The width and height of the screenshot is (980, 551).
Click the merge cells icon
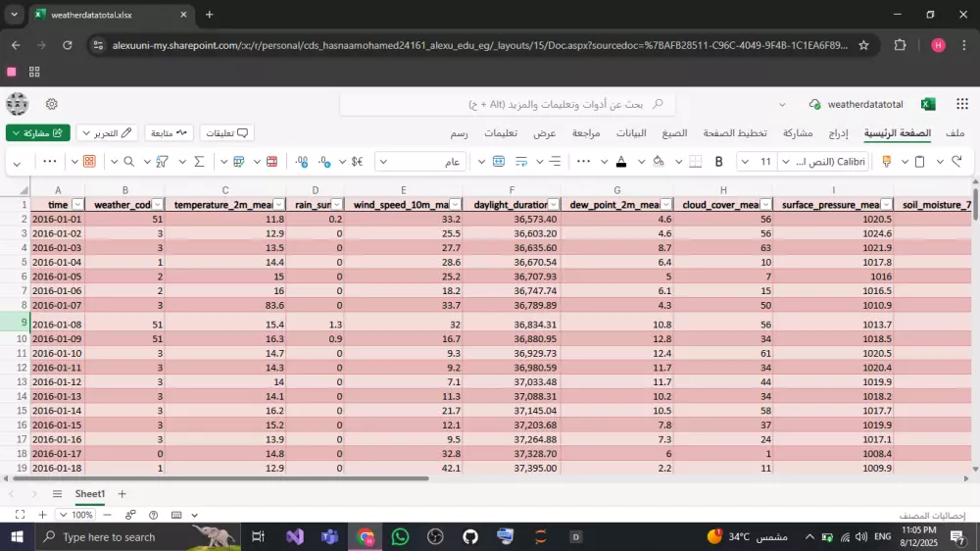(x=499, y=162)
